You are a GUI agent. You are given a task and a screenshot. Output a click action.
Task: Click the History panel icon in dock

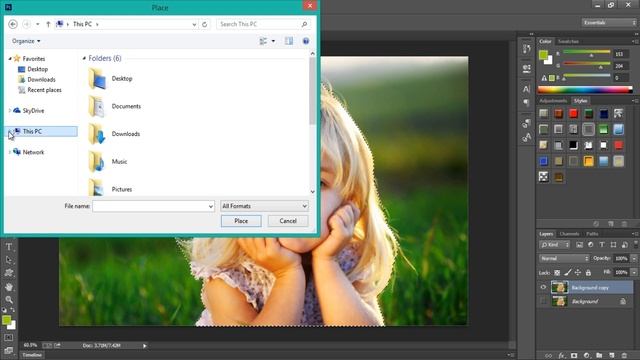click(x=527, y=49)
